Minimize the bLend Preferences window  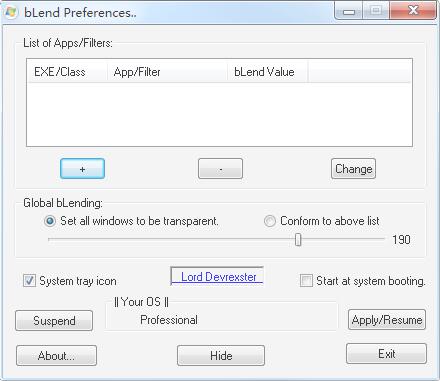(349, 11)
